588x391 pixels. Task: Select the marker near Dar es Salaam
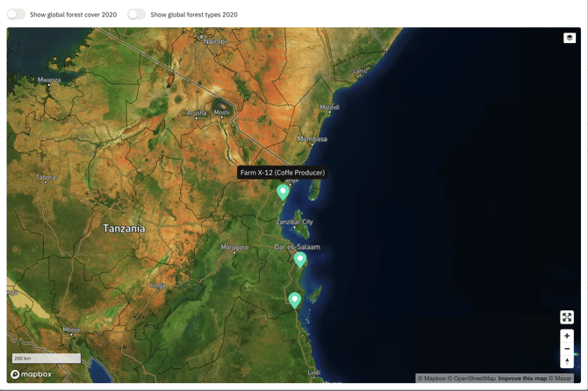(x=300, y=259)
